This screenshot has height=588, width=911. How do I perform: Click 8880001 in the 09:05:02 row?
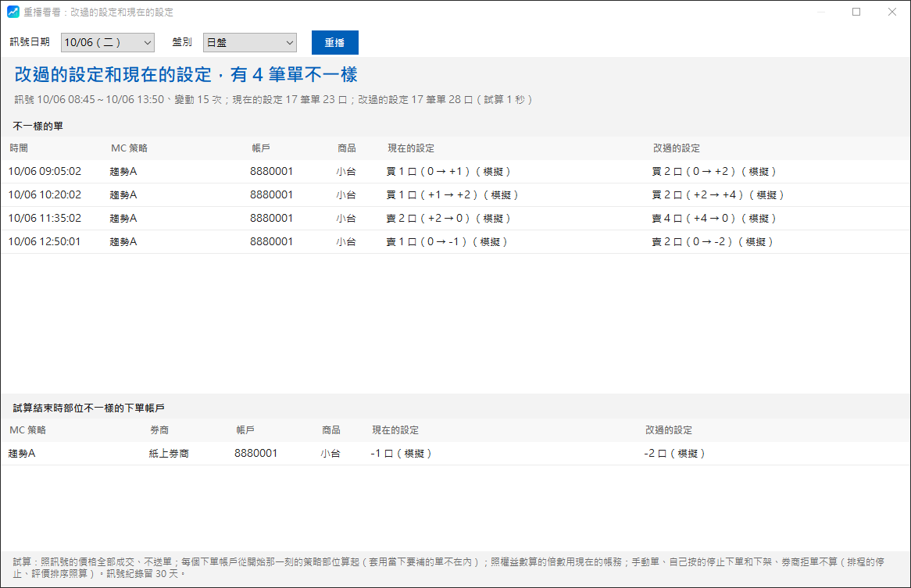pos(271,171)
